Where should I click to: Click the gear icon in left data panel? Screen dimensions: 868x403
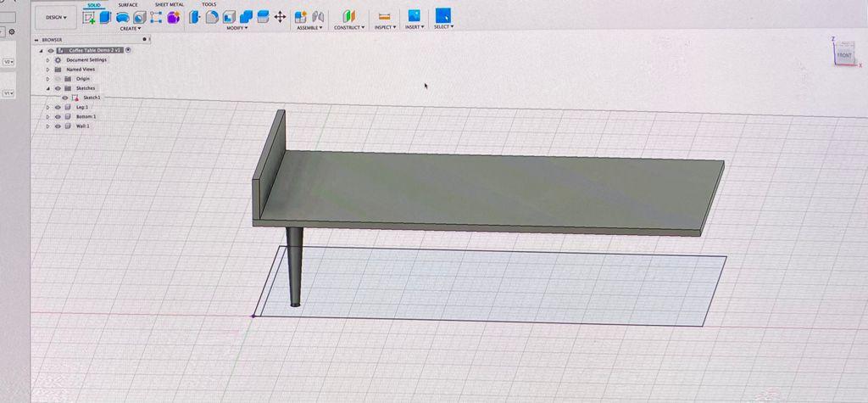pos(12,32)
